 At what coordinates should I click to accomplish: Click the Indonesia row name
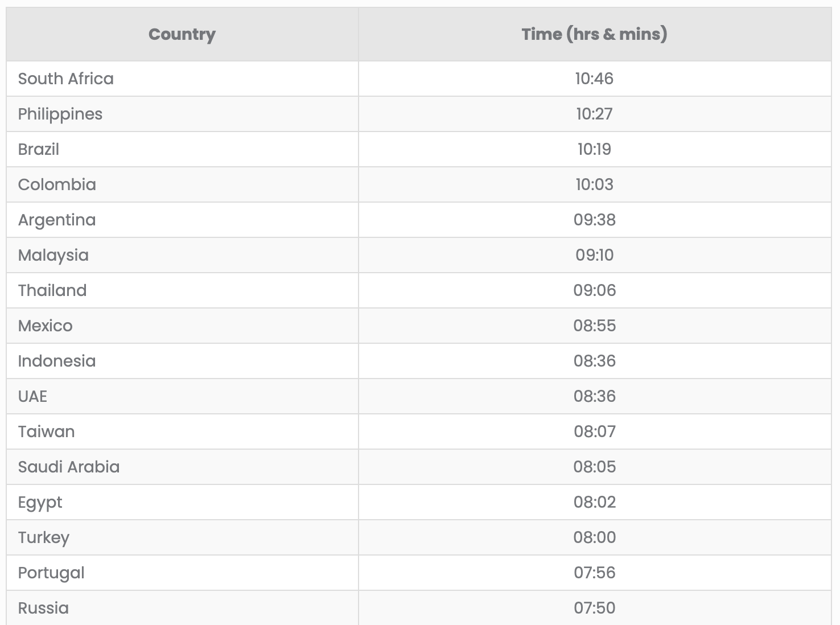[57, 361]
